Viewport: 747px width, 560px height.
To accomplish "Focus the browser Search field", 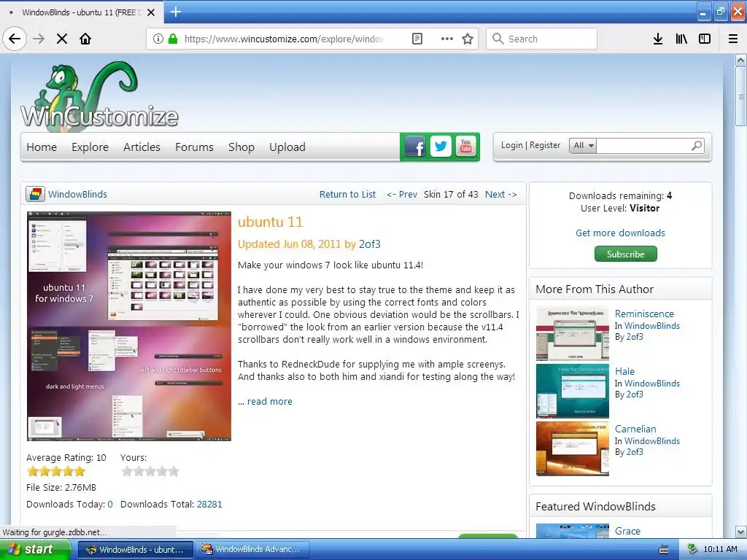I will [x=541, y=39].
